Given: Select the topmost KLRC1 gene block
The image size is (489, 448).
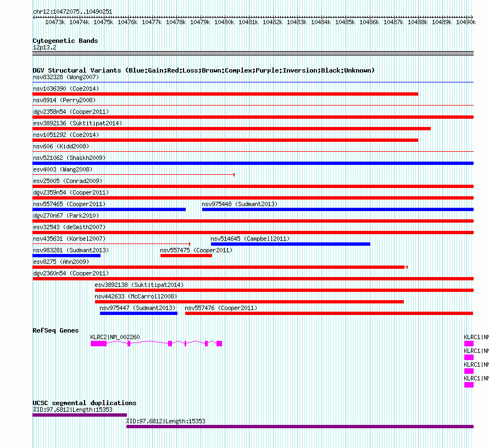Looking at the screenshot, I should (x=469, y=344).
